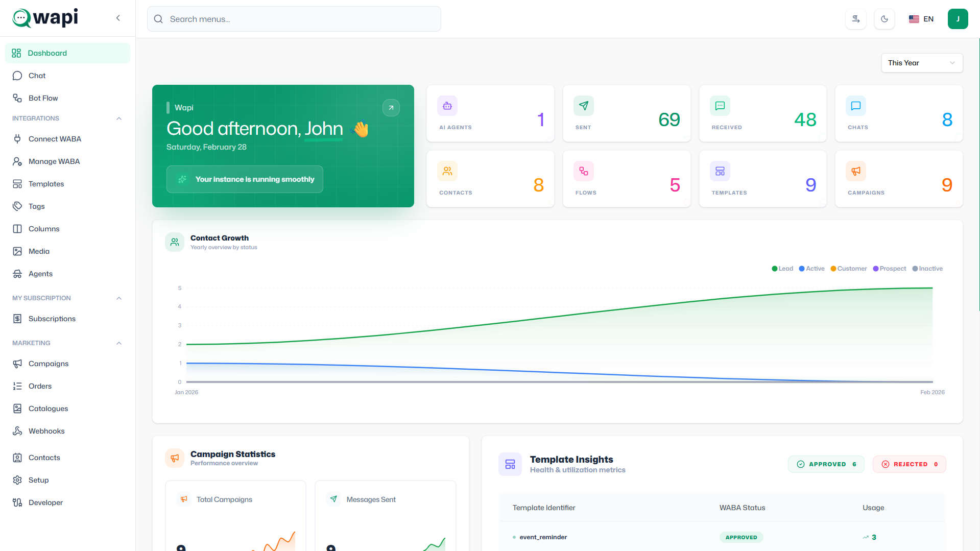Open the EN language selector
Viewport: 980px width, 551px height.
[x=921, y=19]
